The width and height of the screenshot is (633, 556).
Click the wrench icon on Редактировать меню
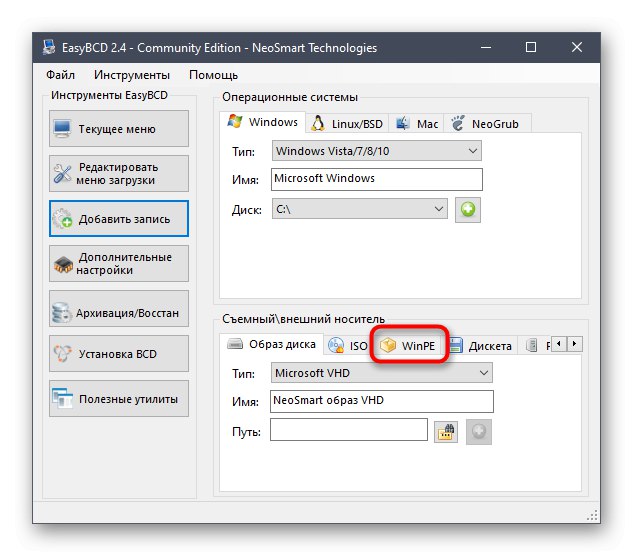pos(62,174)
